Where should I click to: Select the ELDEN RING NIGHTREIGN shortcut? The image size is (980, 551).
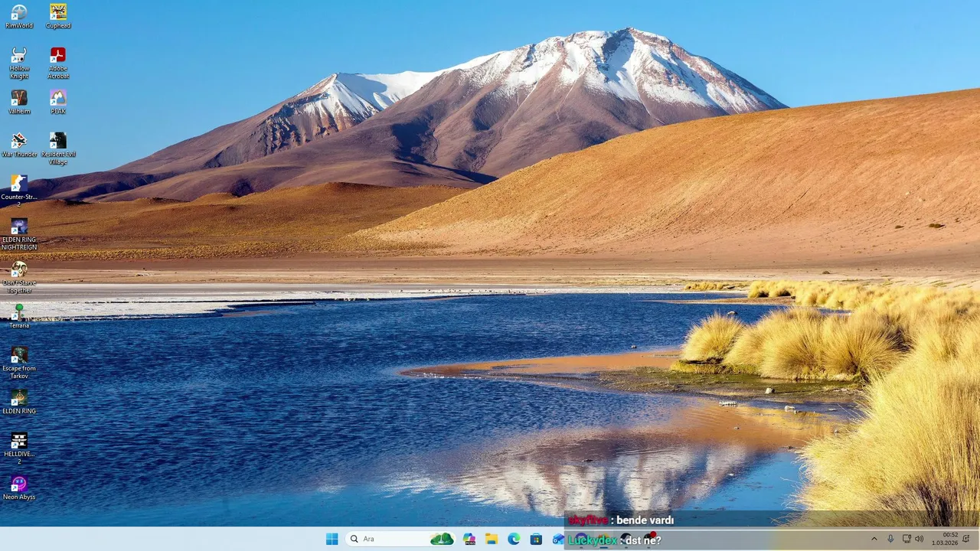coord(19,234)
